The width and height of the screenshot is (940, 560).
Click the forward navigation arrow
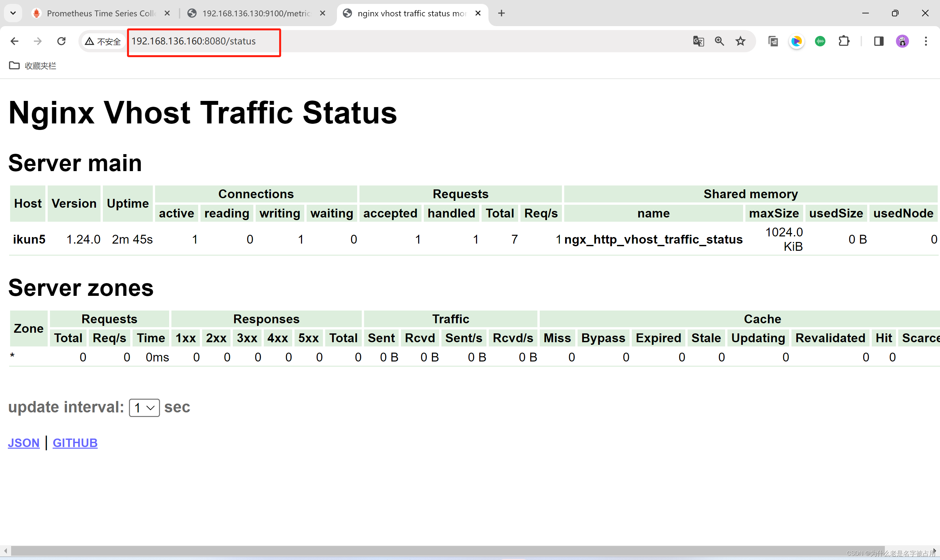pyautogui.click(x=38, y=41)
